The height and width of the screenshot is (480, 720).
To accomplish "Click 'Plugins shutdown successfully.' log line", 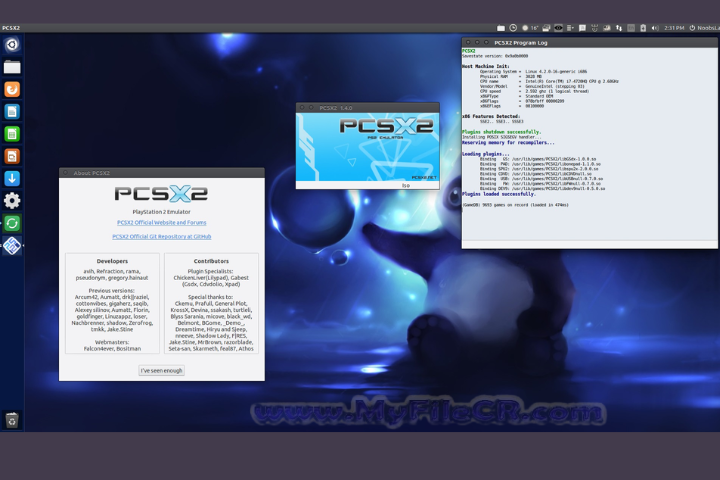I will tap(501, 132).
